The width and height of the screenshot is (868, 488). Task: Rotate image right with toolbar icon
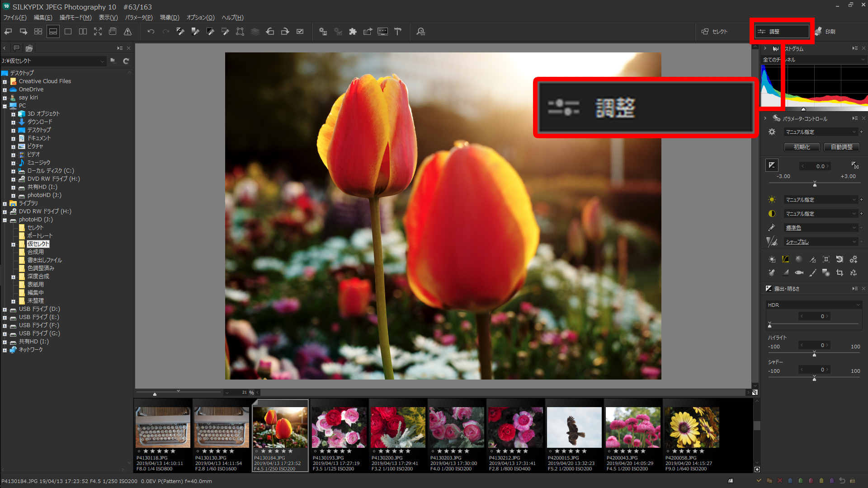285,32
